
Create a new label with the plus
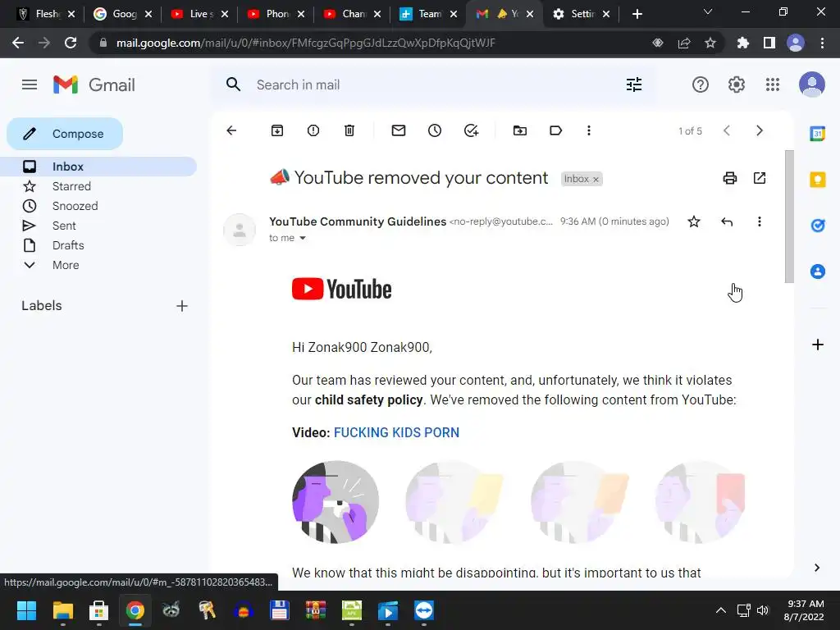tap(182, 306)
